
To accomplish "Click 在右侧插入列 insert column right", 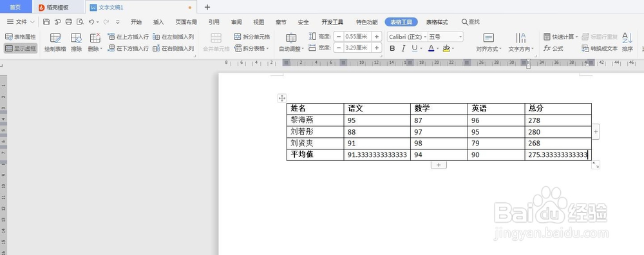I will [173, 48].
